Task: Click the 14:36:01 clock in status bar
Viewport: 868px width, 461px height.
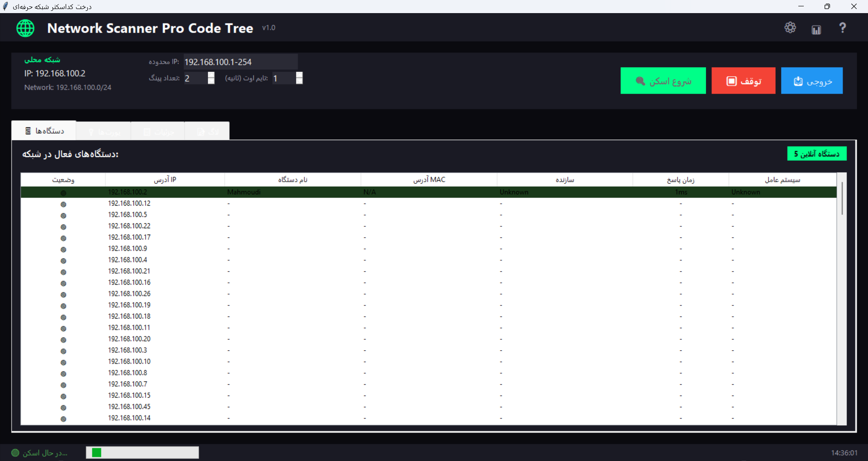Action: (x=844, y=453)
